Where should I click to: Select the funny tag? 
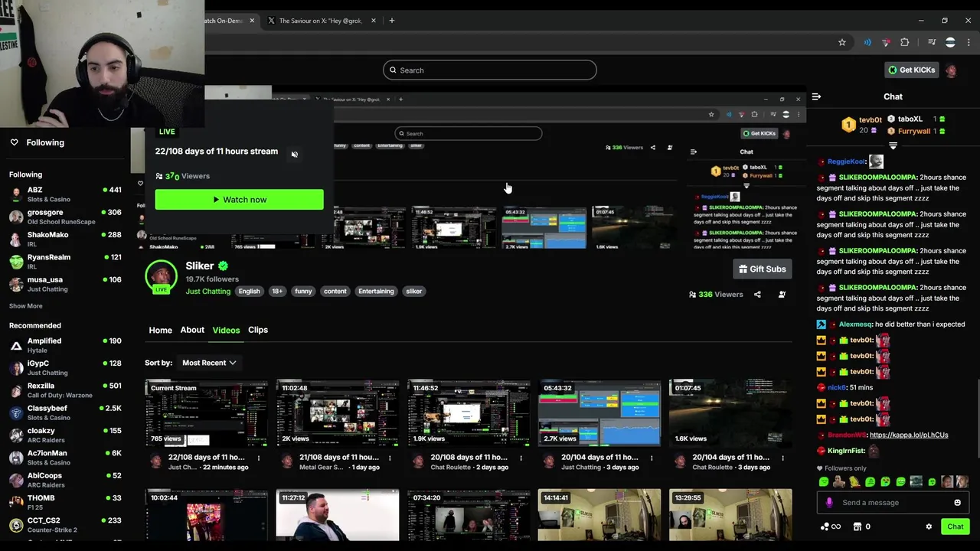pos(303,292)
